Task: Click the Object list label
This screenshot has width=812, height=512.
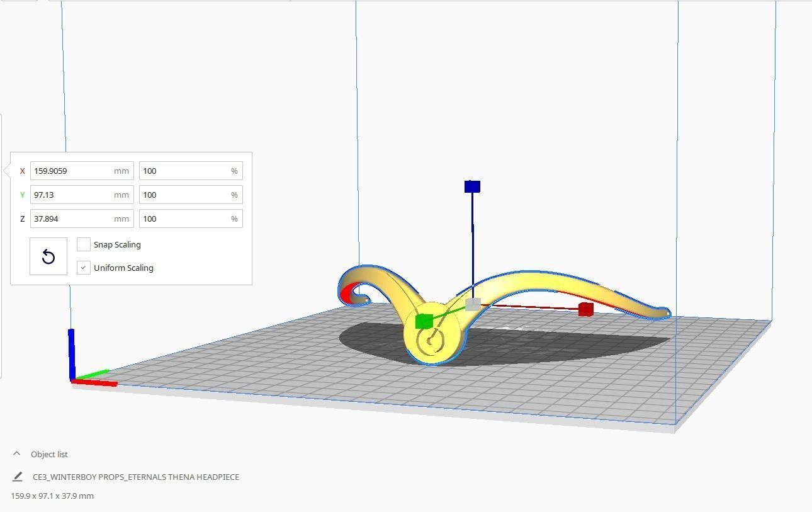Action: coord(49,454)
